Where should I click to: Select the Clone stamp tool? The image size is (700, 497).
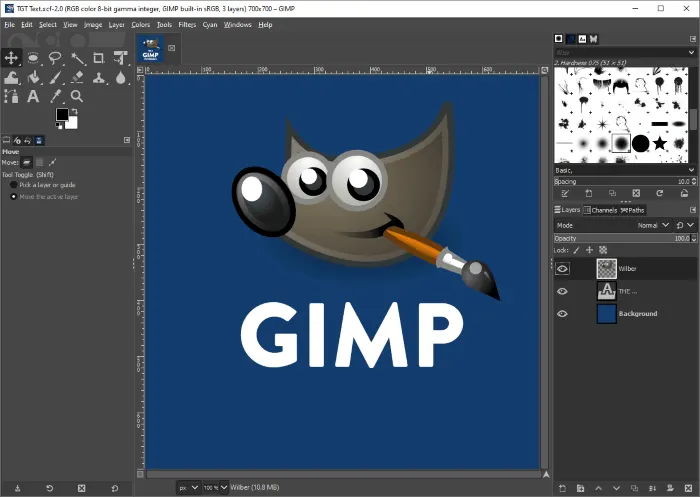click(99, 78)
